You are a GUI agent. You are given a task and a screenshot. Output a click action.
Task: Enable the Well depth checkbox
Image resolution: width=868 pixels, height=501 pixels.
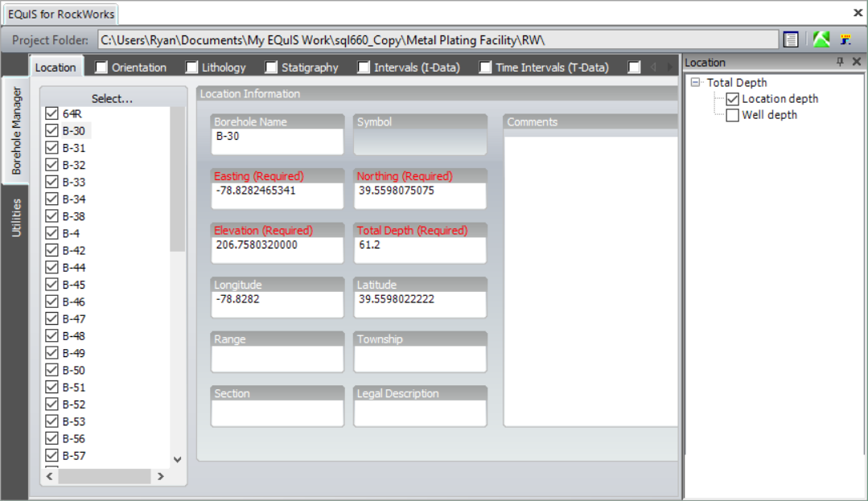[x=733, y=115]
